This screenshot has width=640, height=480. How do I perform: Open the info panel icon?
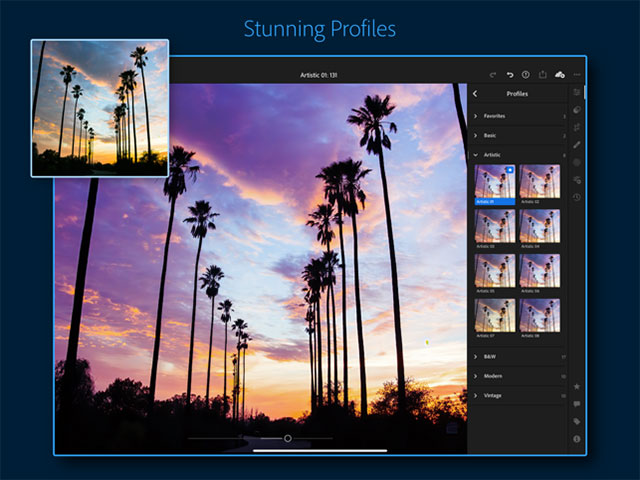click(x=577, y=438)
